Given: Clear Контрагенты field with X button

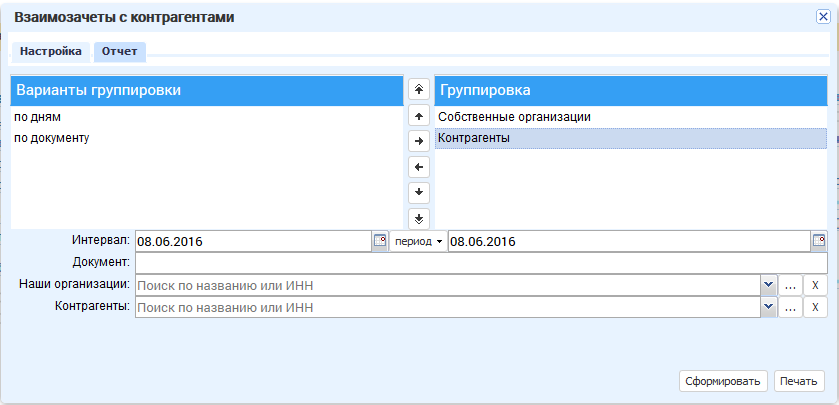Looking at the screenshot, I should click(815, 307).
